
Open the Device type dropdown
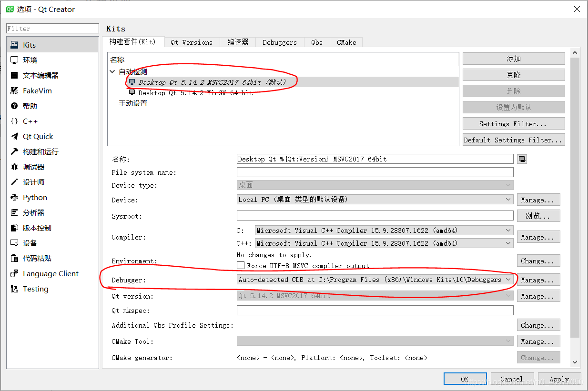[x=375, y=185]
